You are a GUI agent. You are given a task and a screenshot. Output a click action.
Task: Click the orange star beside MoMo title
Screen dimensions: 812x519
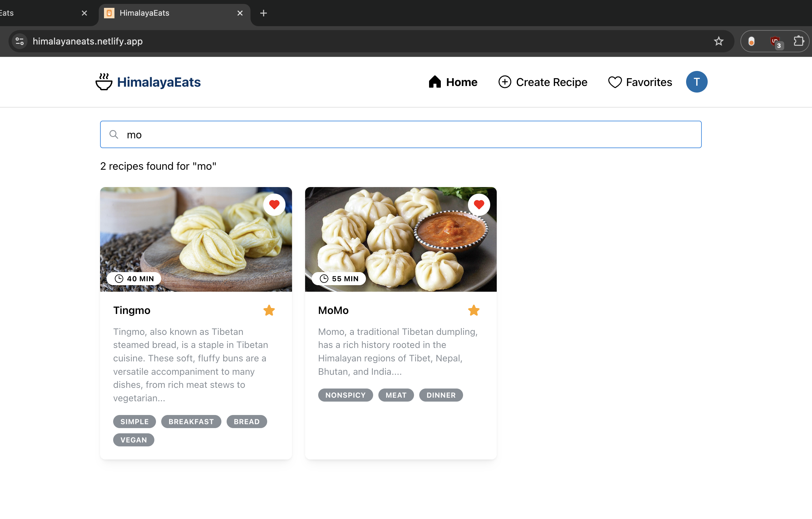click(x=474, y=310)
